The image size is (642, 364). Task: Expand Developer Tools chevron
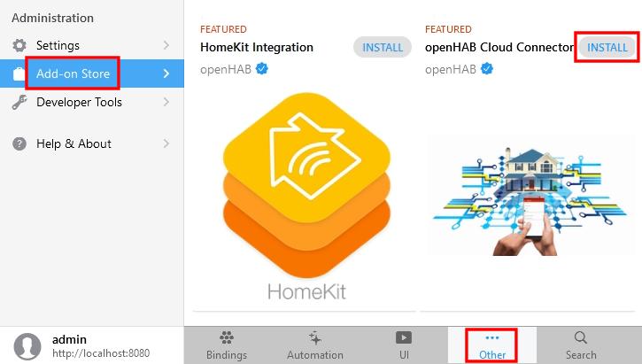pyautogui.click(x=166, y=103)
